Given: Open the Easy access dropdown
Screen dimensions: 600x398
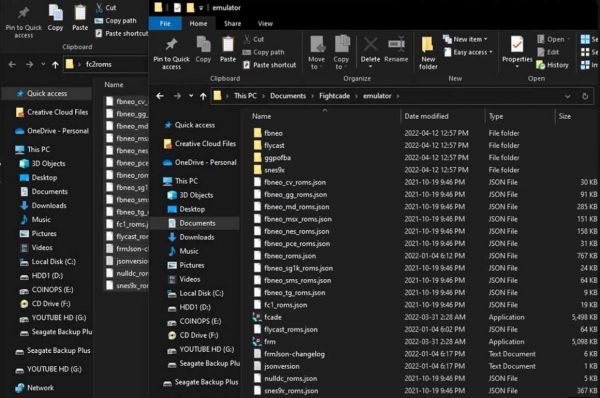Looking at the screenshot, I should click(x=468, y=52).
